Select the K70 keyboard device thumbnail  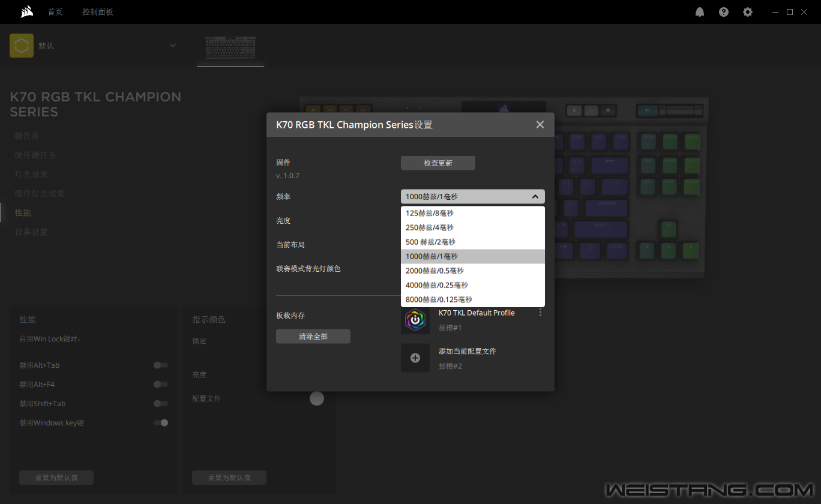tap(230, 47)
